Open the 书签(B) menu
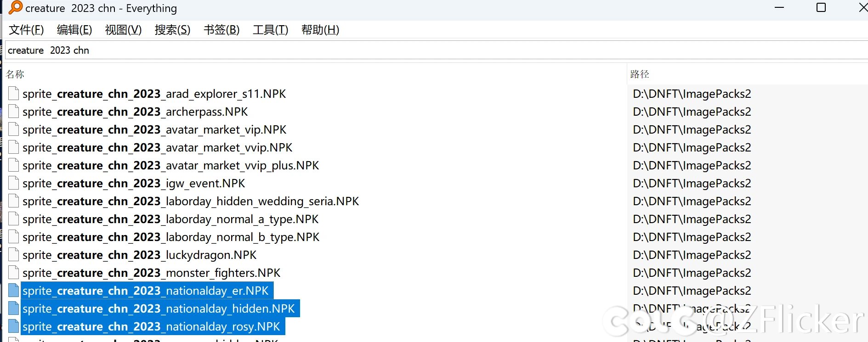The height and width of the screenshot is (342, 868). pyautogui.click(x=221, y=30)
